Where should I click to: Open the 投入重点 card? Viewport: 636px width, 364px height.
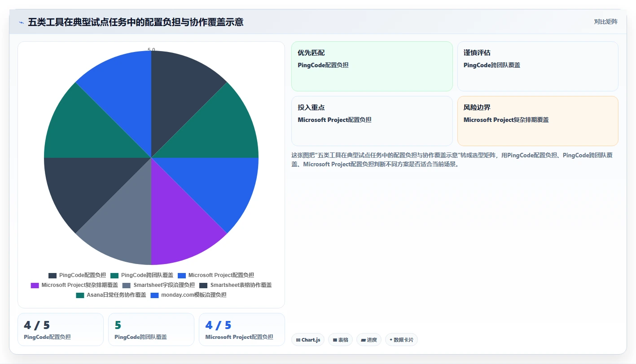point(372,121)
